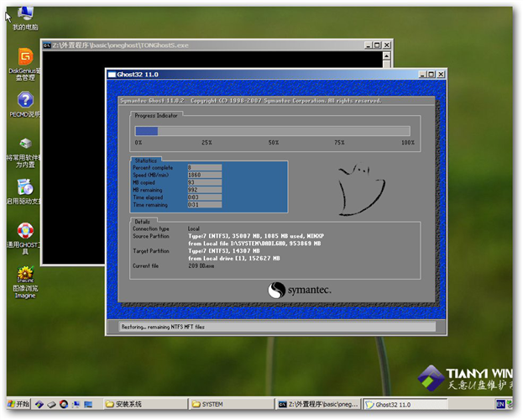Viewport: 523px width, 420px height.
Task: Maximize the Ghost32 11.0 window
Action: (x=430, y=75)
